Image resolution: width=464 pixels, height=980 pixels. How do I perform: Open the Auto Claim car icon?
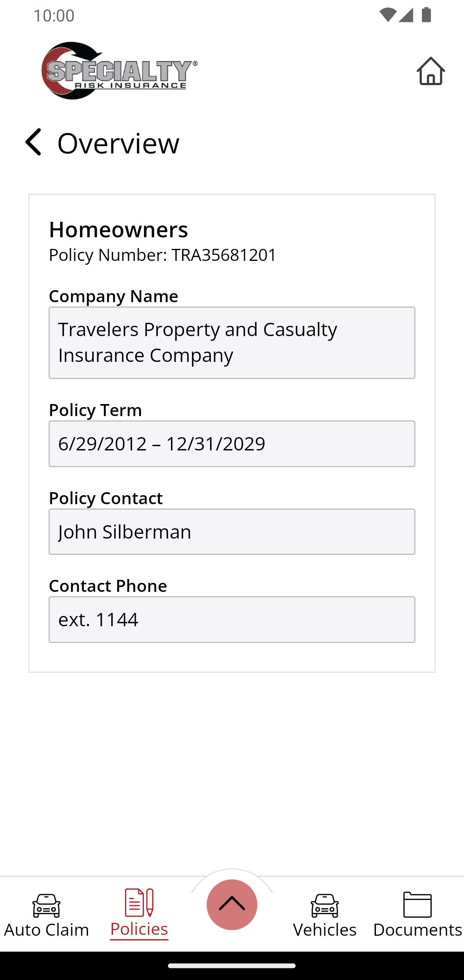coord(46,905)
